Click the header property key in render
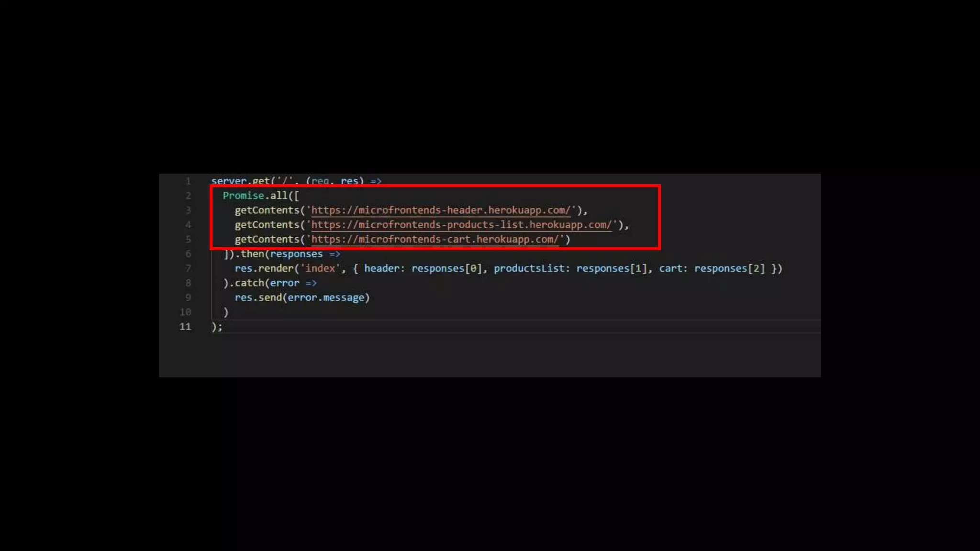Viewport: 980px width, 551px height. pos(382,268)
